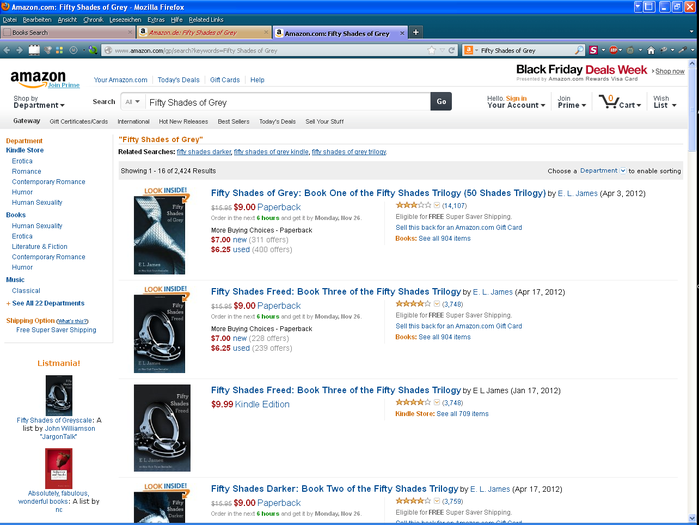Open the list all tabs arrow
Viewport: 699px width, 525px height.
click(692, 32)
